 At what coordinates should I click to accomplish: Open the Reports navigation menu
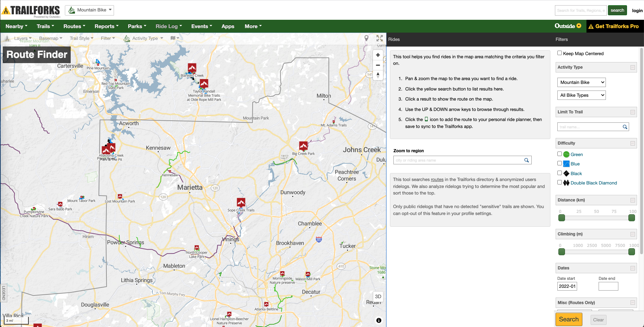click(106, 26)
